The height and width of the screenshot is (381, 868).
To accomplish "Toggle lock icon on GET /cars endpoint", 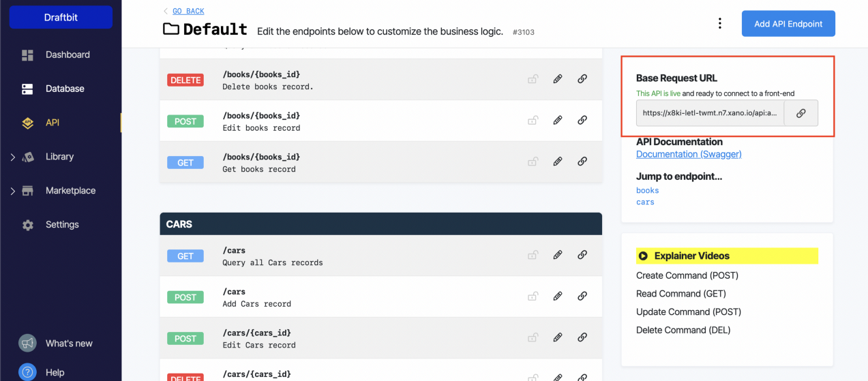I will 533,255.
